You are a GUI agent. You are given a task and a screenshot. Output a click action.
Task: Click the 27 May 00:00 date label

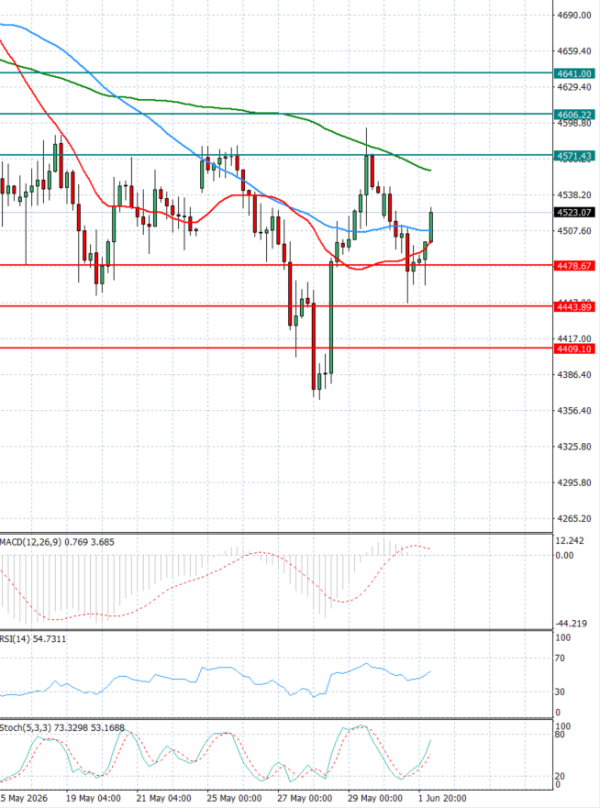[305, 798]
